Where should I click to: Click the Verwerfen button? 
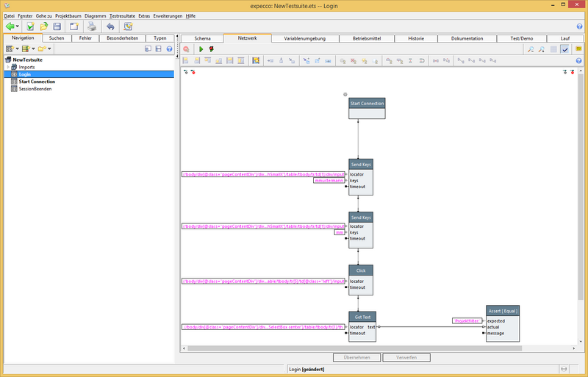406,357
